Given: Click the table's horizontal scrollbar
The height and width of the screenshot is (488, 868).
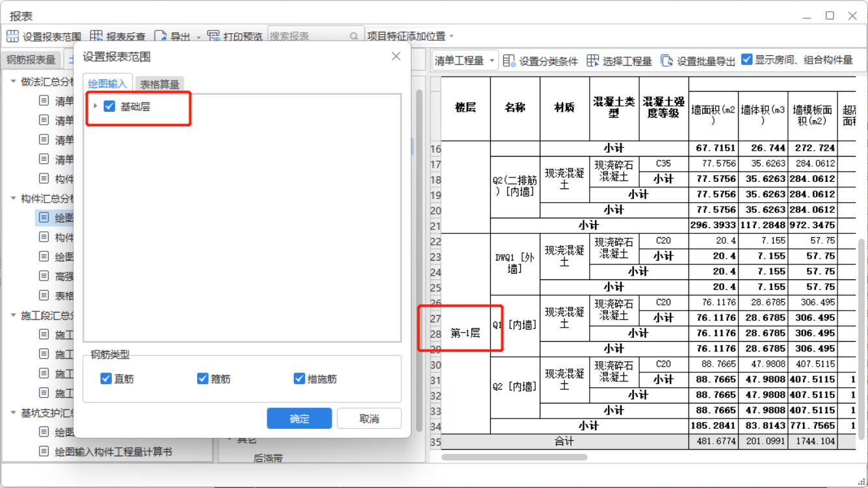Looking at the screenshot, I should 514,457.
